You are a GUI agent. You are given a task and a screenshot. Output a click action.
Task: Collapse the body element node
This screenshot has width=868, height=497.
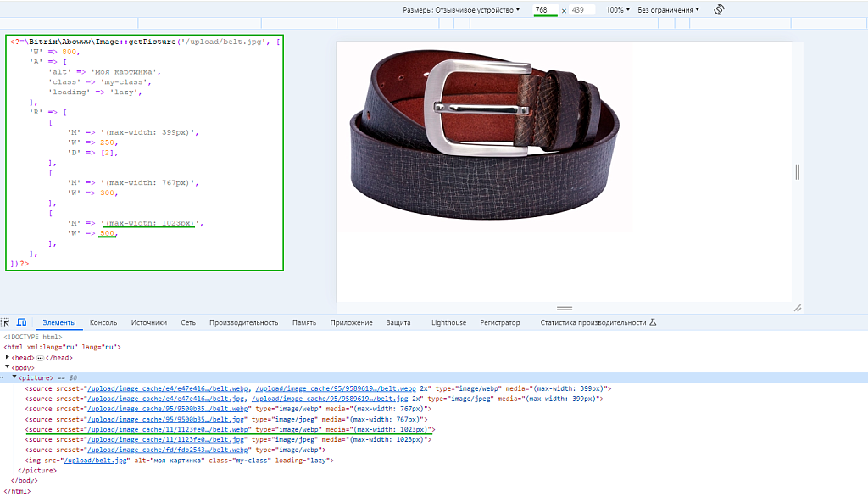[8, 367]
